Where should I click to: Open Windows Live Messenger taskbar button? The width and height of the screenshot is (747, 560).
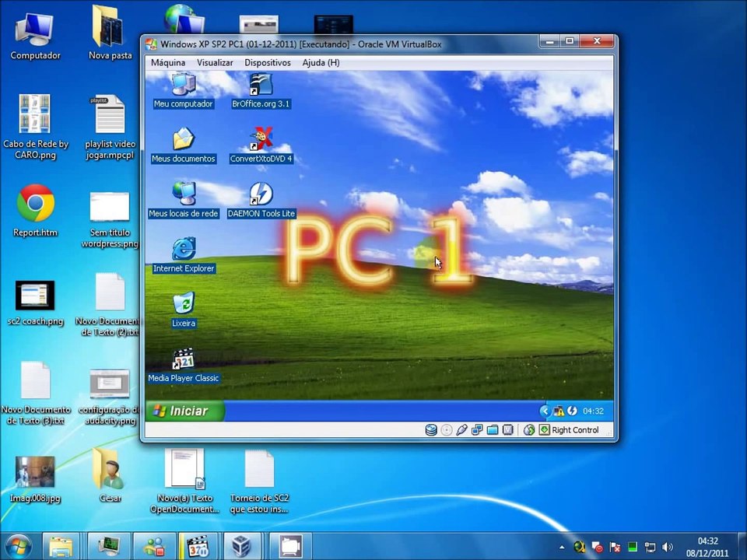154,546
